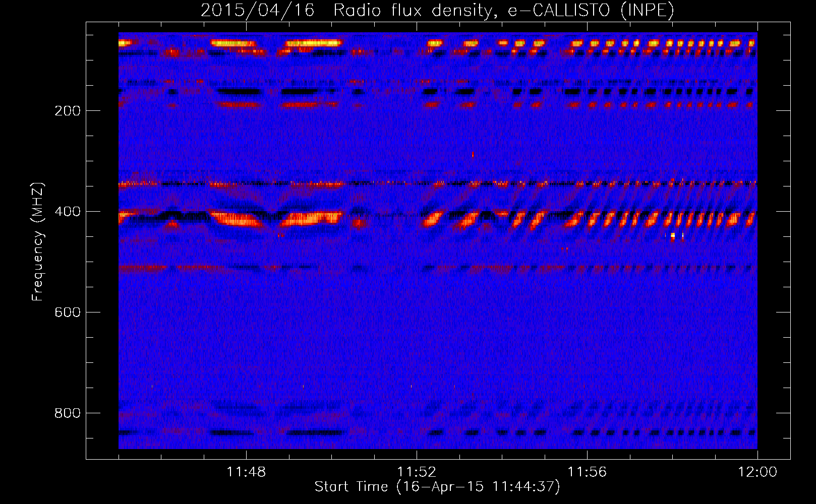Click the "11:48" time tick label

pos(246,472)
